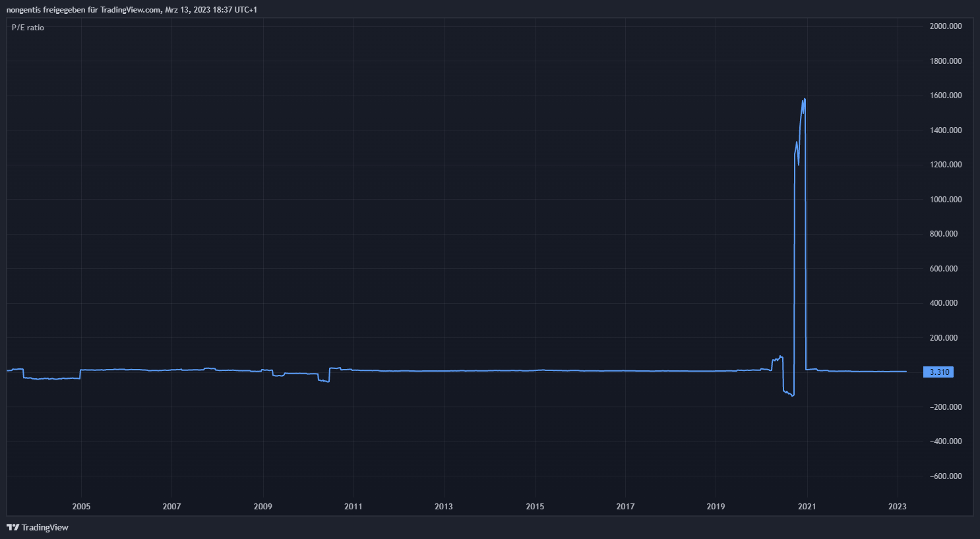Select the −200.000 value on price axis
The width and height of the screenshot is (980, 539).
945,407
